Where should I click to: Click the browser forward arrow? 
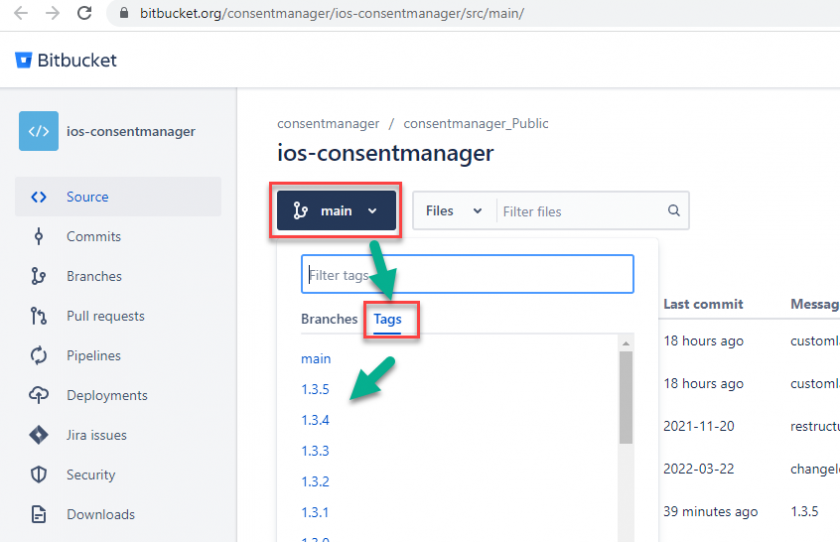coord(52,12)
